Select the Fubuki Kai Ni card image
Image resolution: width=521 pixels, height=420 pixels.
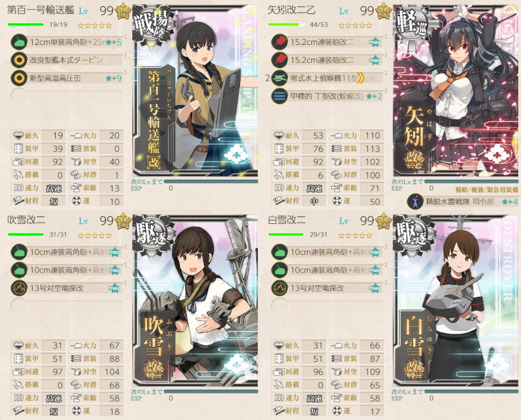195,300
